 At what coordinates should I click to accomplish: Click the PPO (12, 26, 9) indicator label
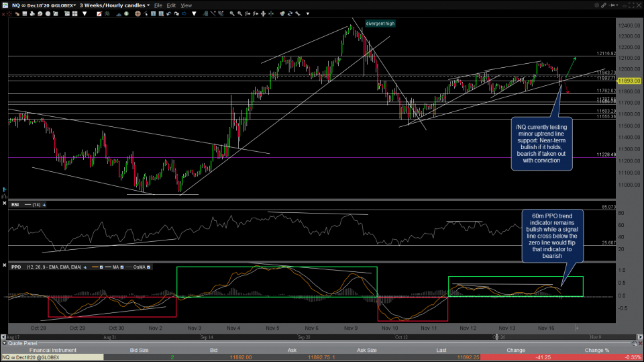pos(46,267)
